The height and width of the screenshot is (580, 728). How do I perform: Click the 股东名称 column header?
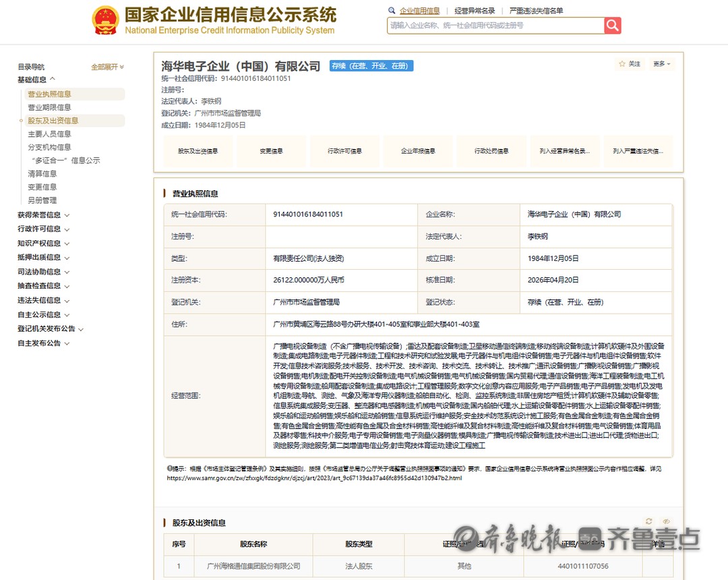pyautogui.click(x=253, y=544)
